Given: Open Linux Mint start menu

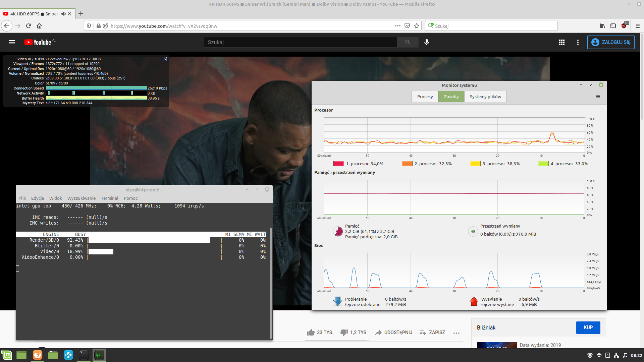Looking at the screenshot, I should coord(7,355).
